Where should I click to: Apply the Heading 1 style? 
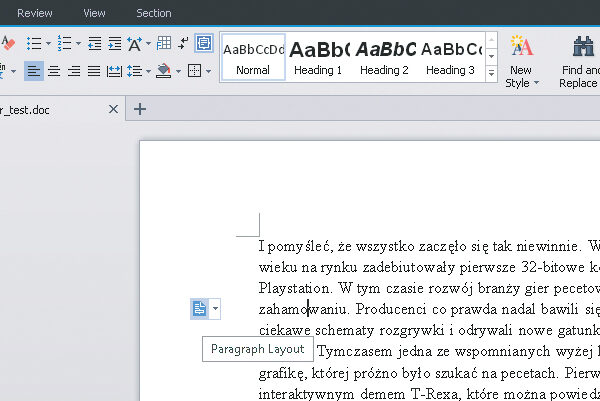[x=317, y=56]
